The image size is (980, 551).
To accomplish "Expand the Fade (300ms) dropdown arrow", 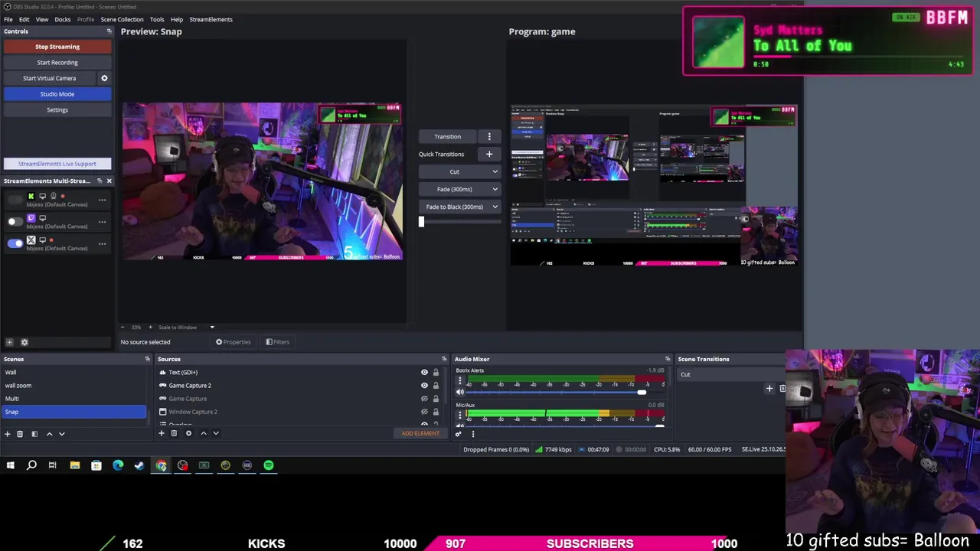I will [x=495, y=189].
